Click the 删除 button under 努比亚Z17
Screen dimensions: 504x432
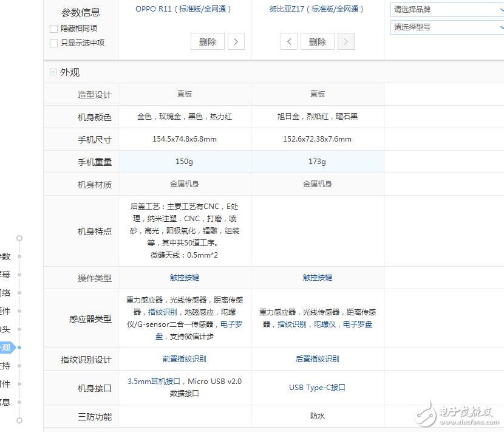[x=318, y=41]
